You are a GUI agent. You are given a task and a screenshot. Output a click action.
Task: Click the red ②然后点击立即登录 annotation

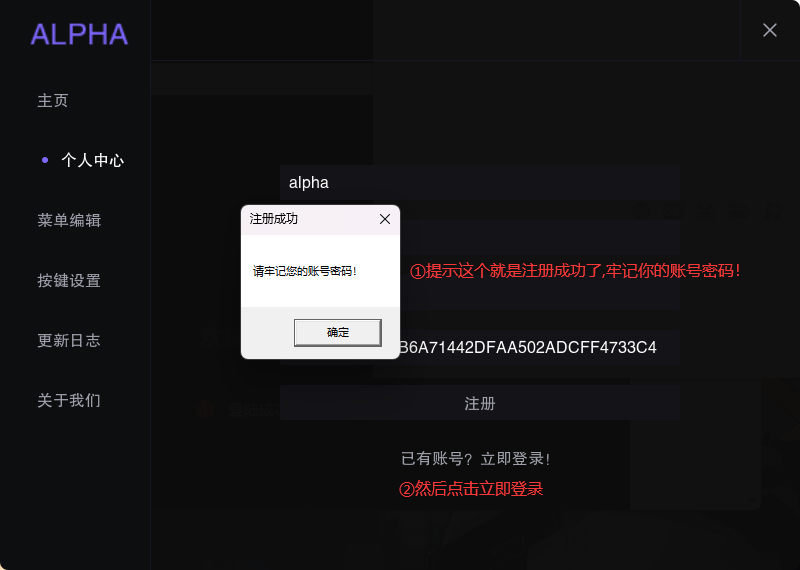click(471, 489)
